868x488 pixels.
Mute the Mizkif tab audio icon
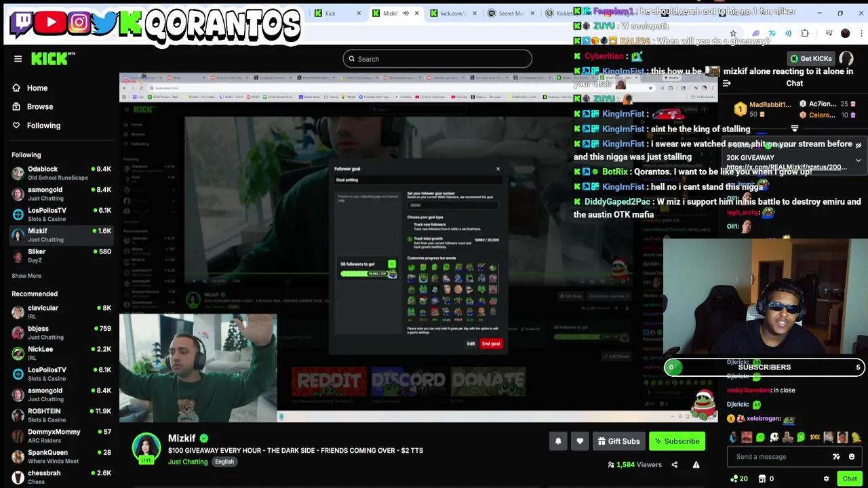coord(406,13)
